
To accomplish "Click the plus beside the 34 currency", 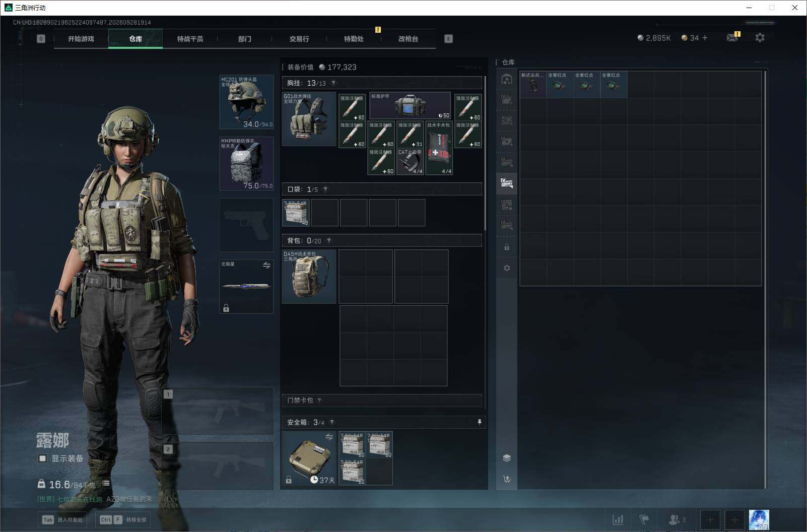I will click(705, 38).
